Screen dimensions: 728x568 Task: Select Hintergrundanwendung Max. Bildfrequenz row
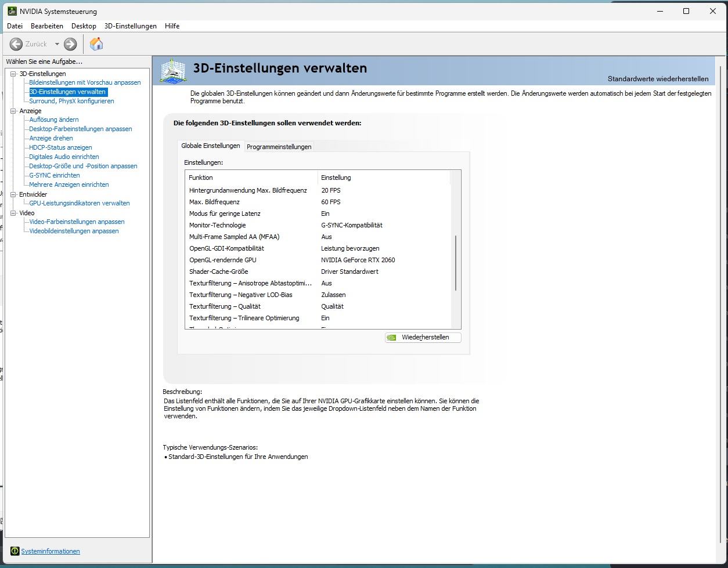318,190
